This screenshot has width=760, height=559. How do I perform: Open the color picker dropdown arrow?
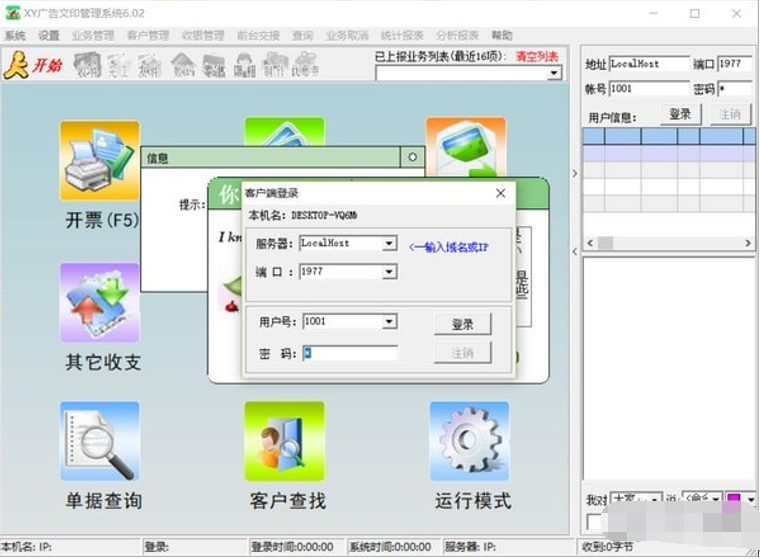(751, 499)
